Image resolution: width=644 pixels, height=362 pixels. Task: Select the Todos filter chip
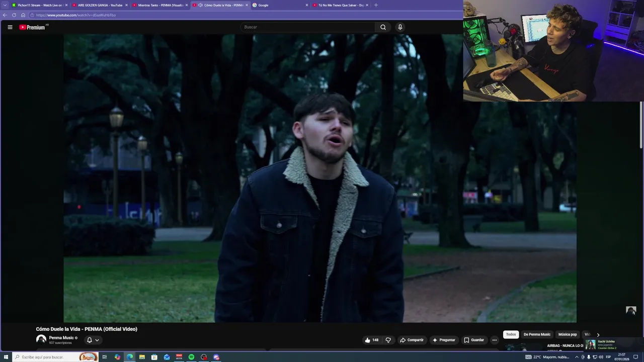tap(511, 334)
